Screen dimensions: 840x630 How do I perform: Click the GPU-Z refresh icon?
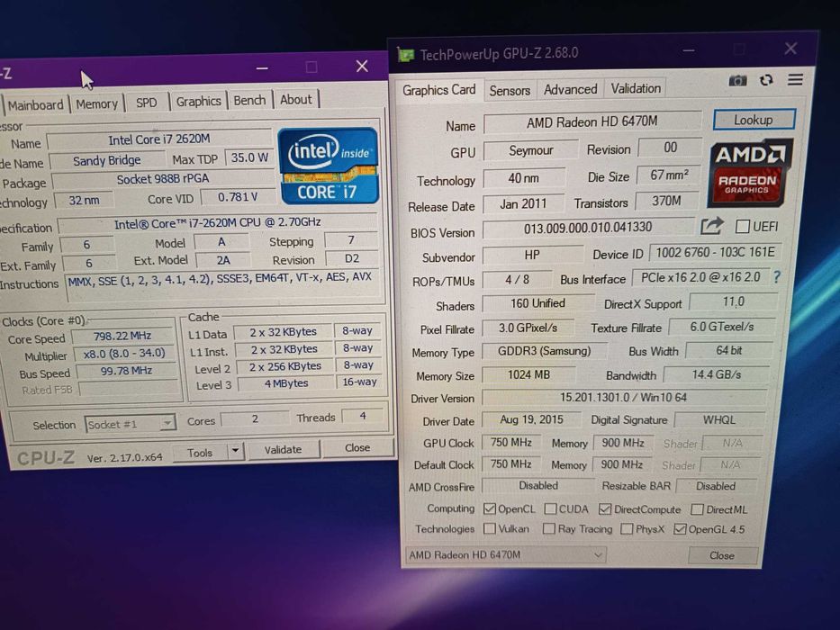coord(766,80)
